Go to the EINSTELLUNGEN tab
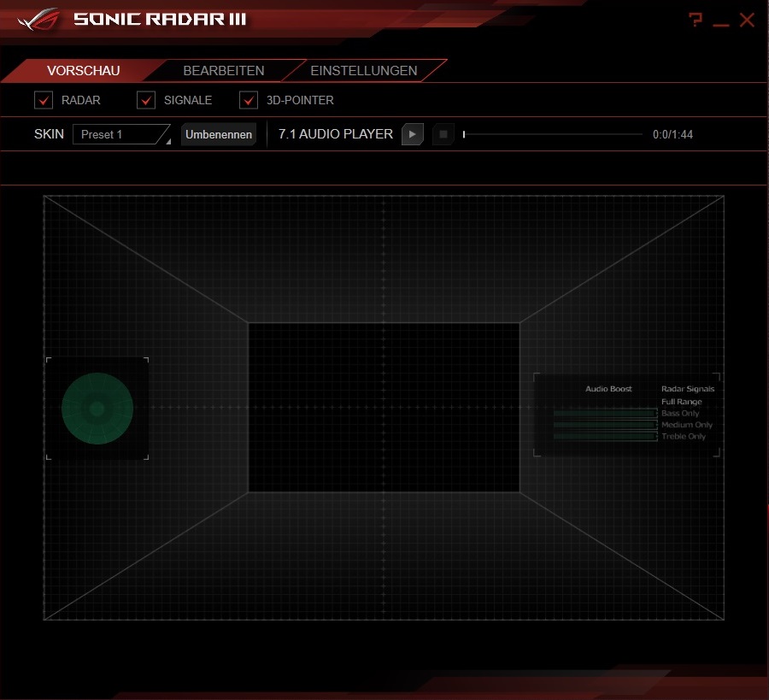This screenshot has width=769, height=700. point(364,71)
